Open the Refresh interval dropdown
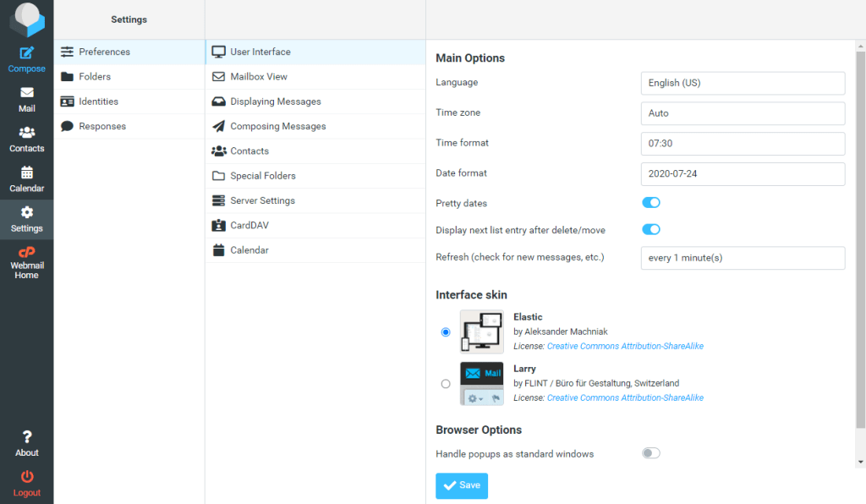Viewport: 866px width, 504px height. point(743,258)
